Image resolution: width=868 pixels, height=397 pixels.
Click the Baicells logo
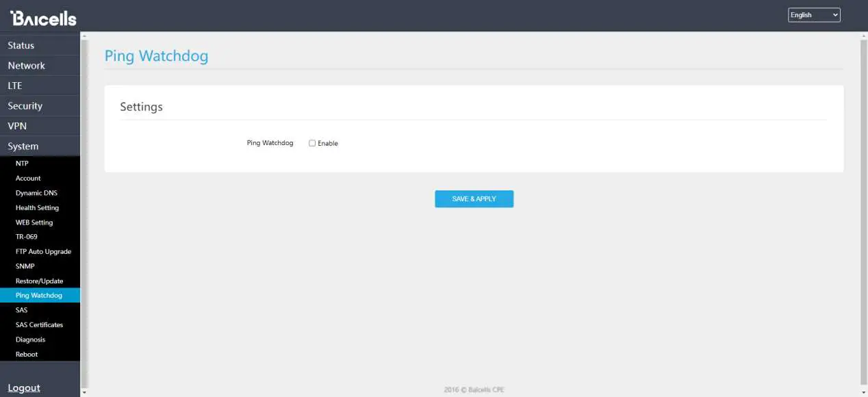(x=43, y=18)
